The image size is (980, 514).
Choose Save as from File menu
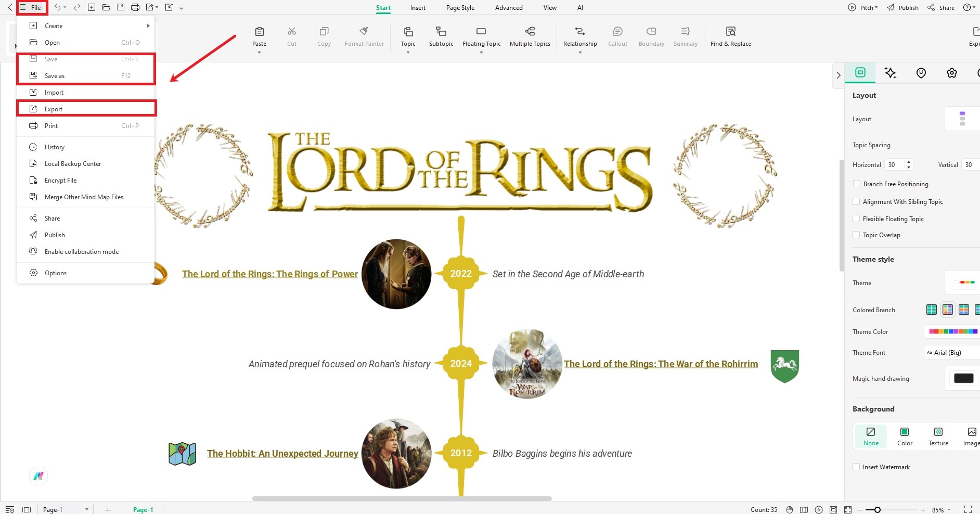click(x=86, y=75)
